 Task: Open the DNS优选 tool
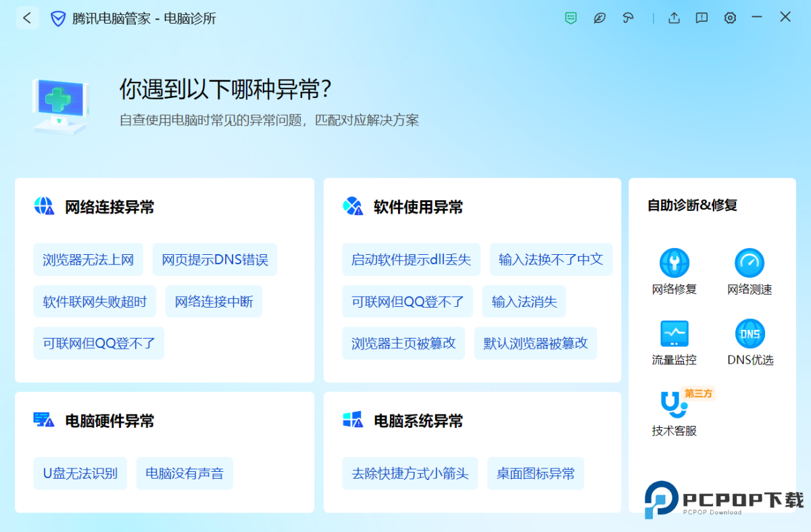pyautogui.click(x=749, y=342)
